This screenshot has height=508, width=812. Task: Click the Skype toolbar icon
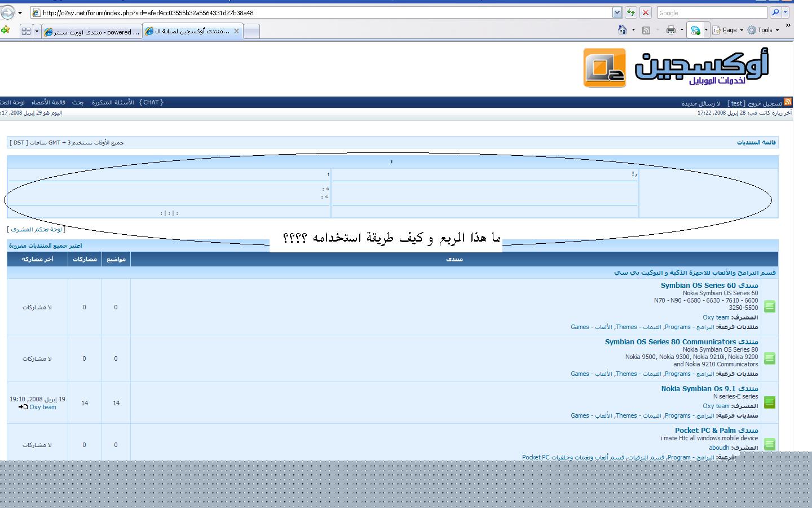(x=695, y=30)
